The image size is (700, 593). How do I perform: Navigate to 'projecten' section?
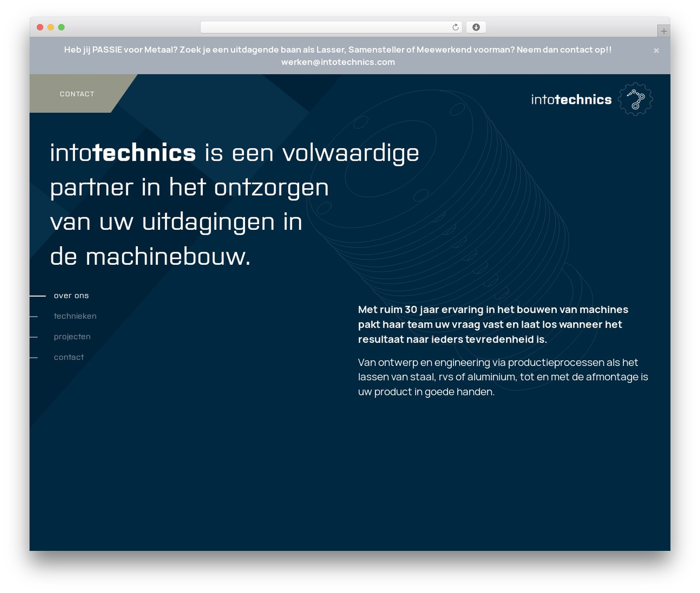point(72,337)
